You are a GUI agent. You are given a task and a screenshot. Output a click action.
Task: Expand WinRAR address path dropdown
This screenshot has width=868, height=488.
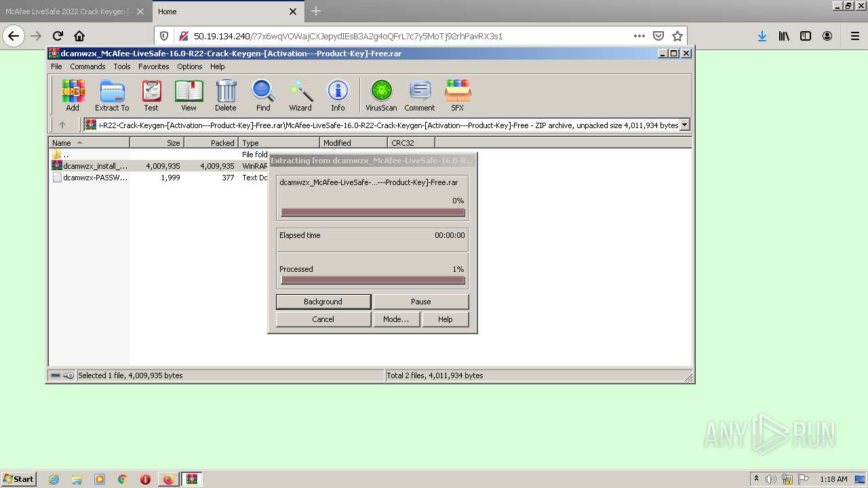(x=684, y=125)
